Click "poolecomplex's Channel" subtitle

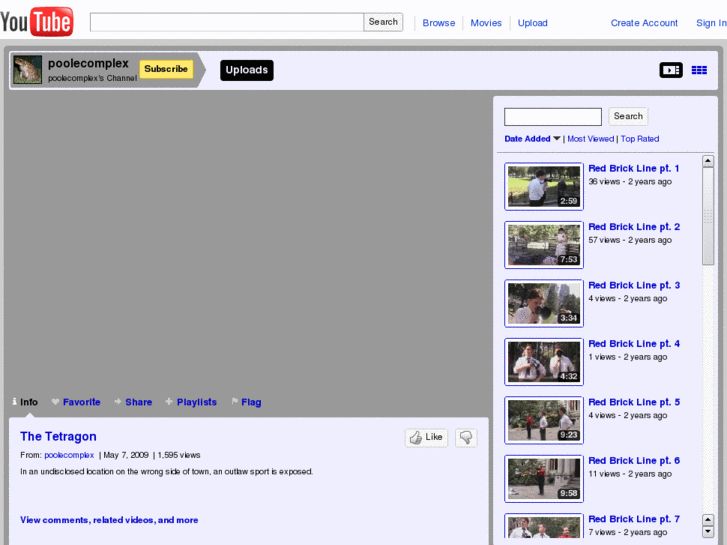pyautogui.click(x=92, y=78)
